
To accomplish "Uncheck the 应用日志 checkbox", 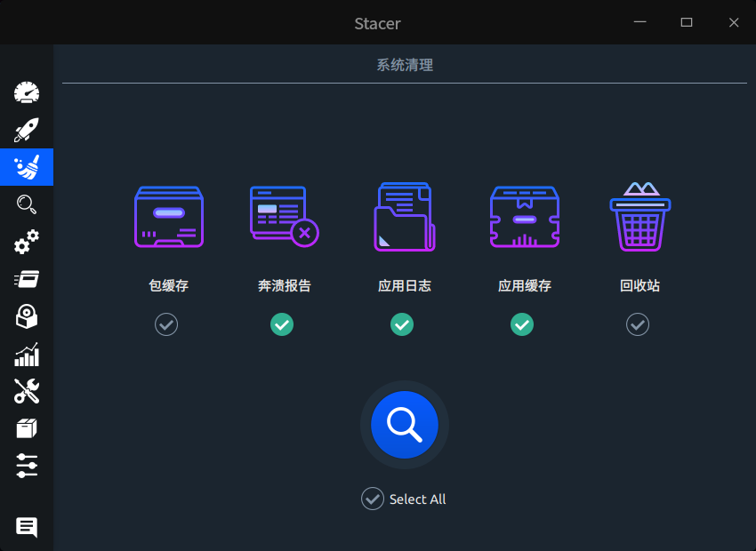I will (x=402, y=324).
